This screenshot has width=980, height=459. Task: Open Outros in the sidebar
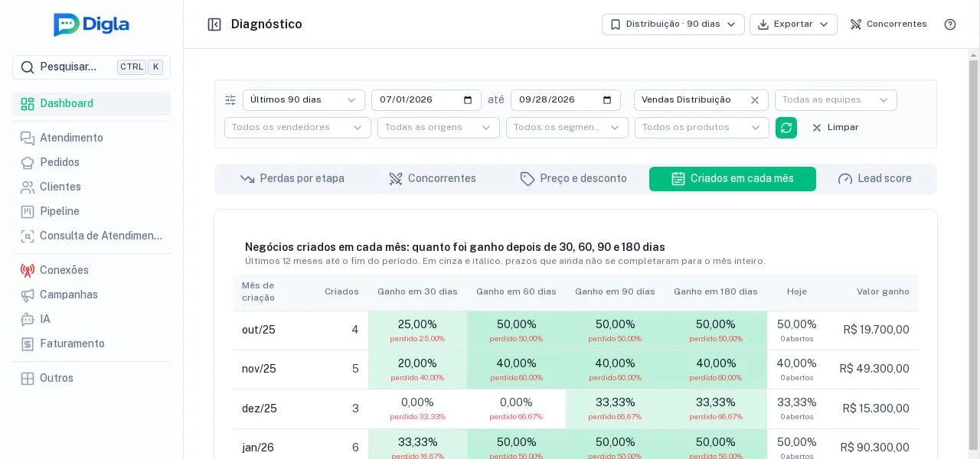pos(91,378)
